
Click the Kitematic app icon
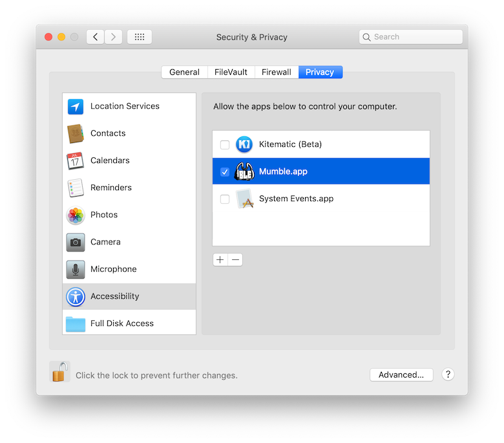coord(244,144)
